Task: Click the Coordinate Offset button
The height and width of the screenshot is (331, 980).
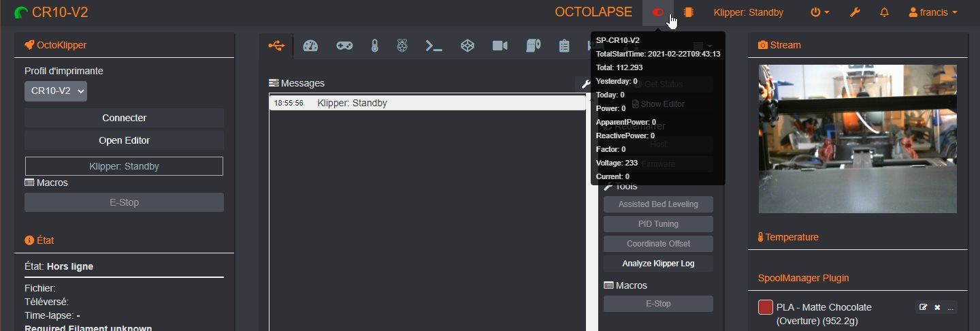Action: coord(658,244)
